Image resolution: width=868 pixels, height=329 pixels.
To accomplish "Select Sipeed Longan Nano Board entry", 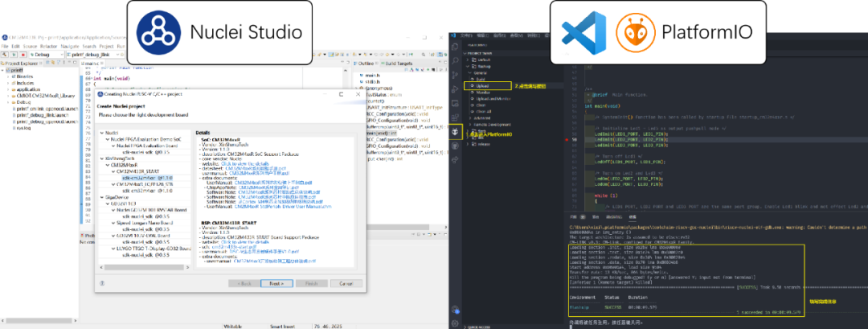I will pyautogui.click(x=145, y=223).
